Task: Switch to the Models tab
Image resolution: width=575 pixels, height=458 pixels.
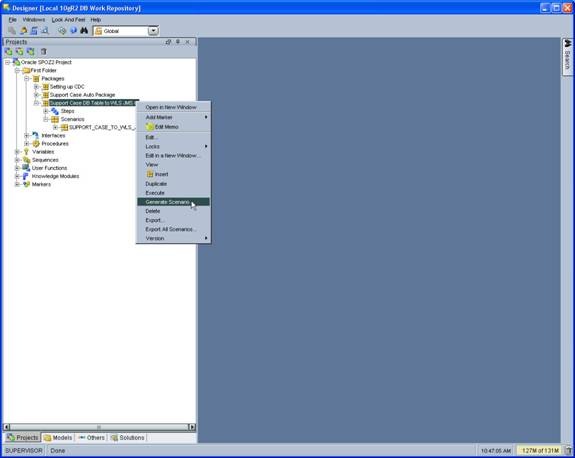Action: coord(58,437)
